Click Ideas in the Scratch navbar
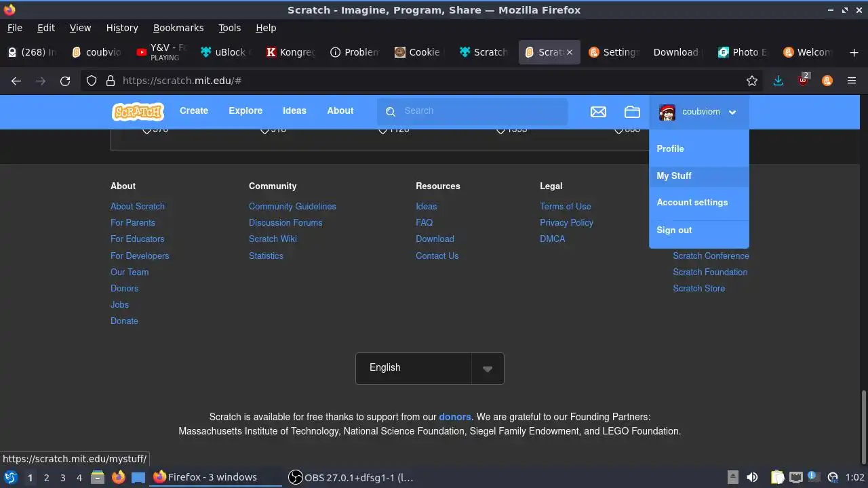868x488 pixels. pyautogui.click(x=294, y=111)
